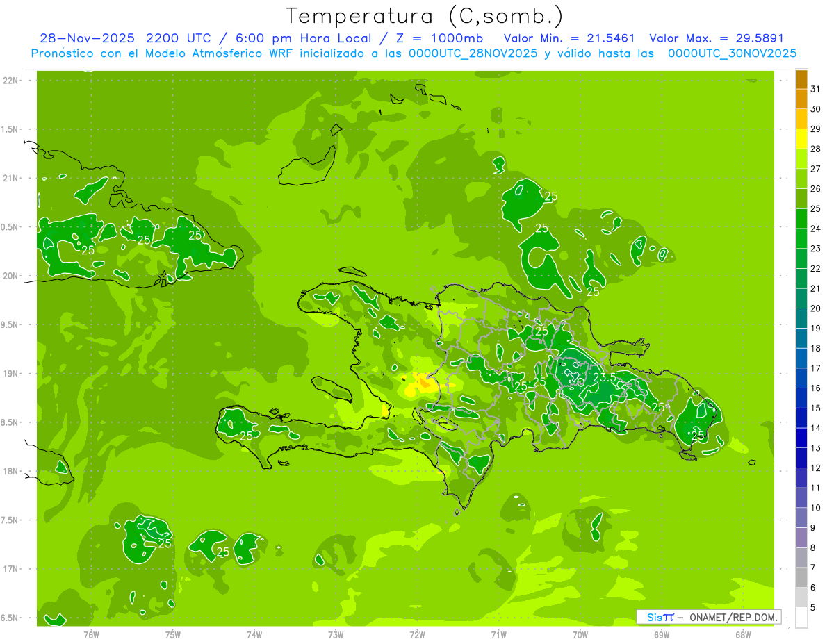
Task: Click the 'SisTT - ONAMET/REP.DOM.' credit label
Action: (x=709, y=617)
